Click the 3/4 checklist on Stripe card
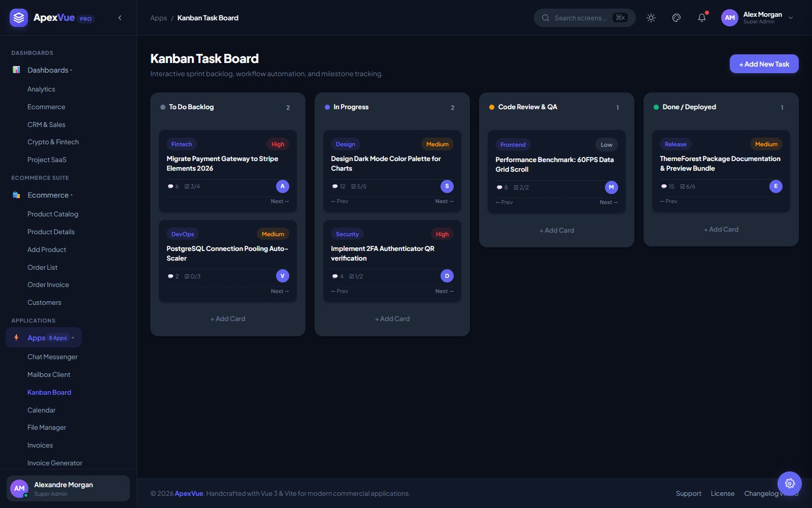This screenshot has height=508, width=812. 192,186
